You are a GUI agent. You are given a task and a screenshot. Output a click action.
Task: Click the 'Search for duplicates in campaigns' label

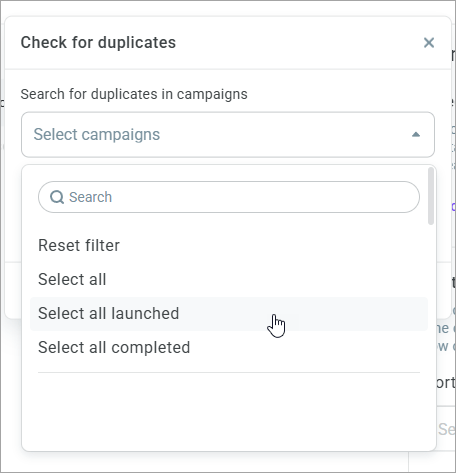134,94
